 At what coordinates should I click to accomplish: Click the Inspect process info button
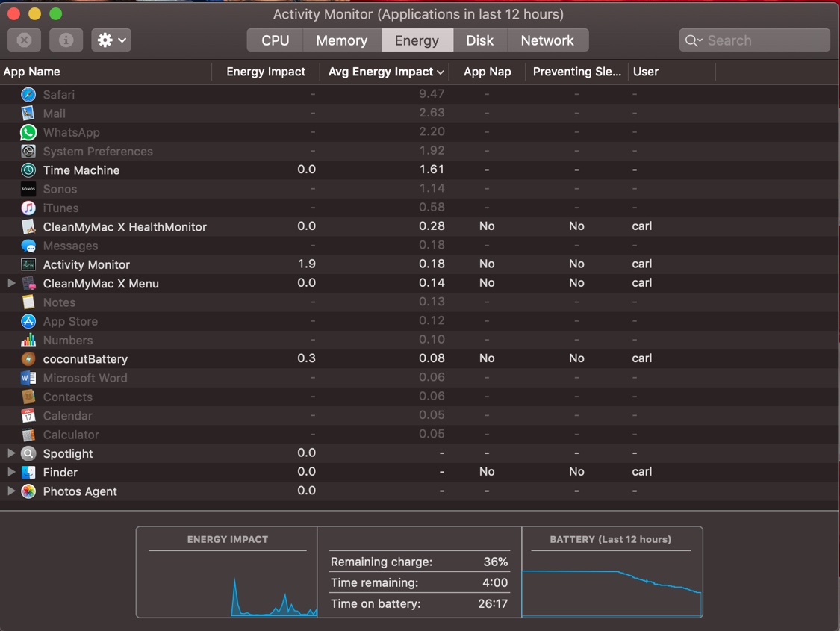pyautogui.click(x=66, y=40)
